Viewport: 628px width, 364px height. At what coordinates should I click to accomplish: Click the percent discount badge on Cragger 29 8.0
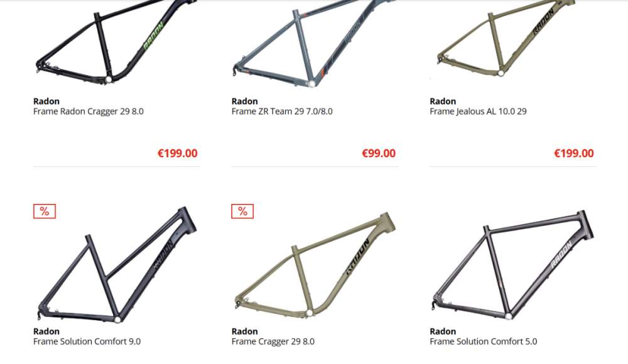tap(242, 211)
